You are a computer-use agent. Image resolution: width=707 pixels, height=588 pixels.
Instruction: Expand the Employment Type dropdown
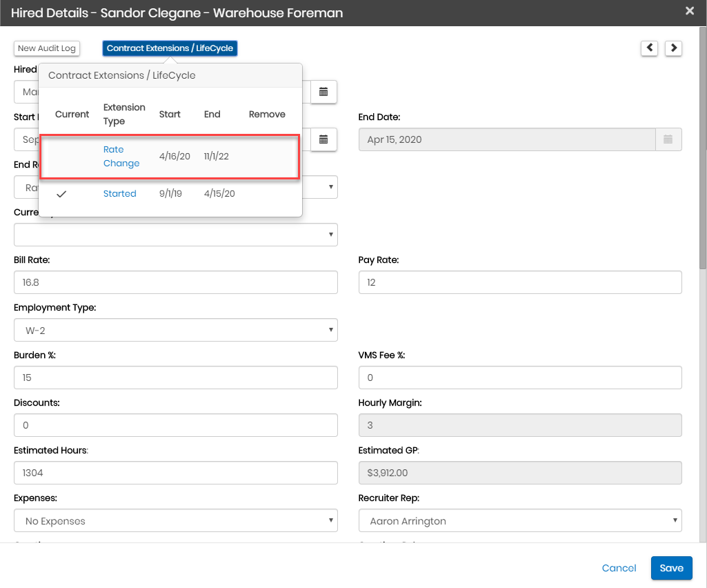click(x=176, y=330)
